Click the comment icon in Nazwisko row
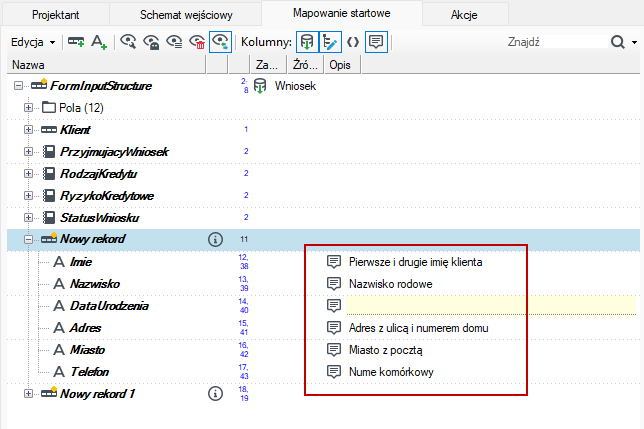 click(x=334, y=284)
